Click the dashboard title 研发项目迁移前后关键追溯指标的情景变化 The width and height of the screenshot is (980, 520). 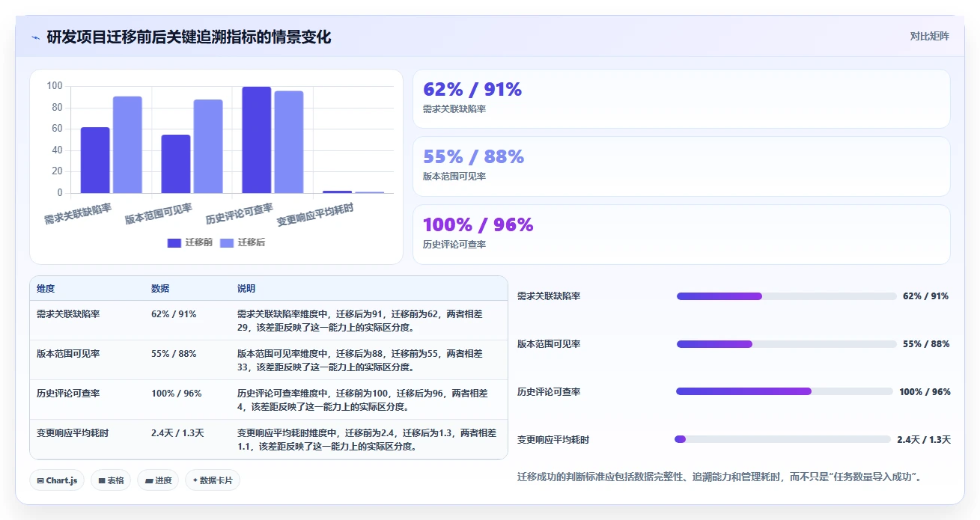pos(189,37)
